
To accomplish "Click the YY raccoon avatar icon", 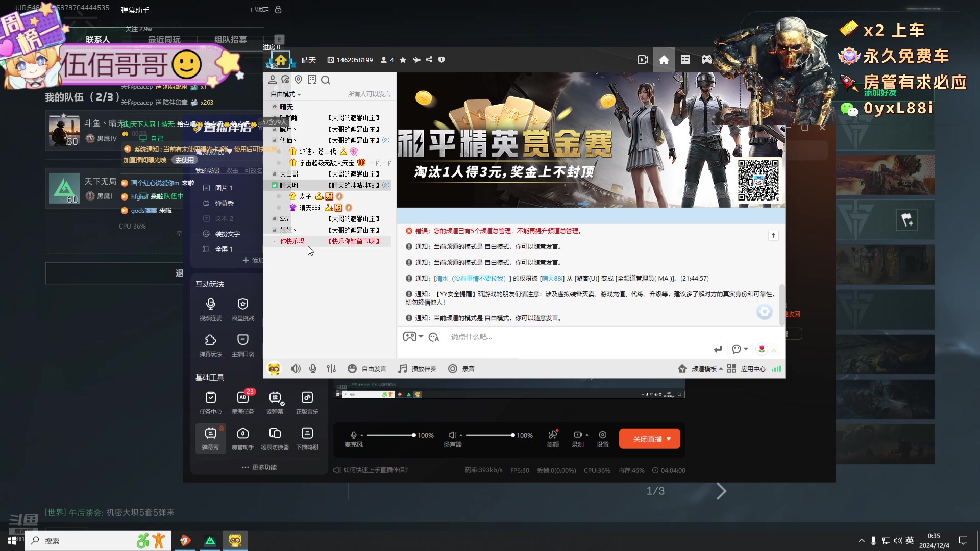I will (274, 369).
